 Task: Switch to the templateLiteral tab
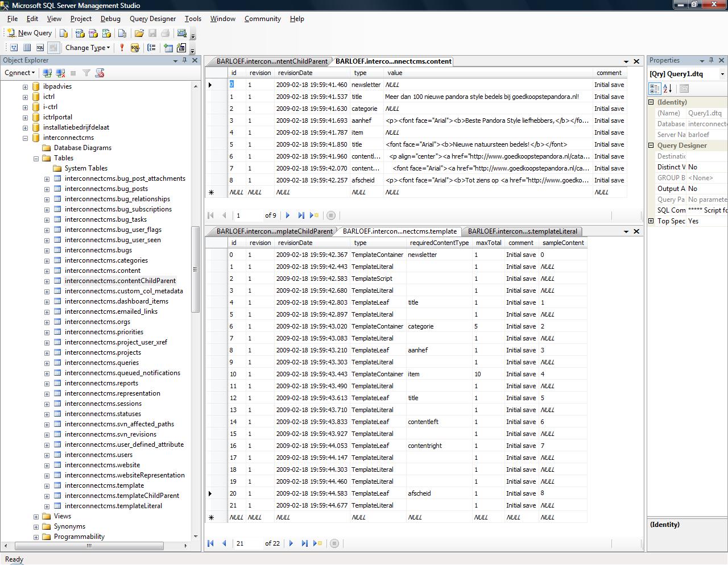click(x=522, y=231)
